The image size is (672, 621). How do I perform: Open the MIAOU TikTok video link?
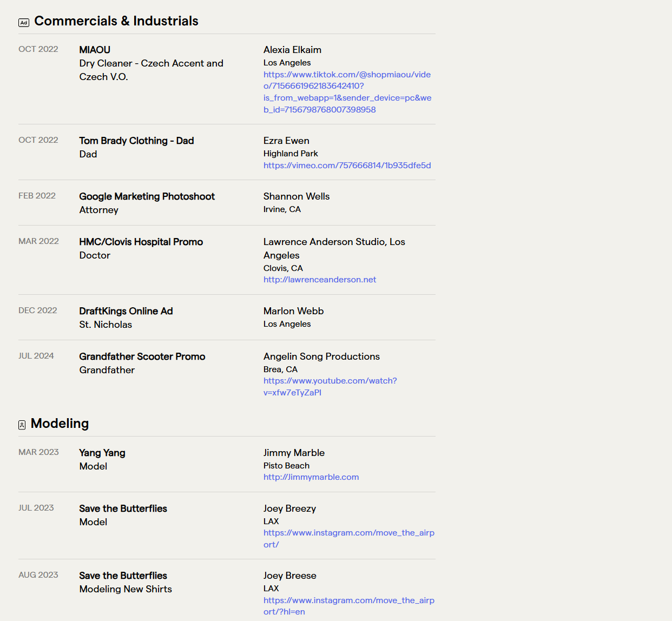coord(347,92)
